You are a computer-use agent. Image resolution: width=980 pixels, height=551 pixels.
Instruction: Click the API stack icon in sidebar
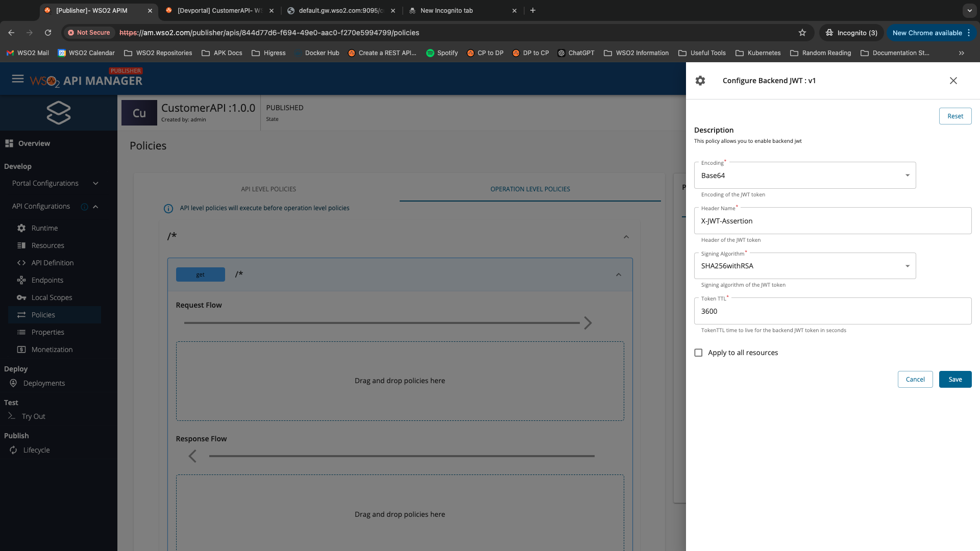coord(59,113)
